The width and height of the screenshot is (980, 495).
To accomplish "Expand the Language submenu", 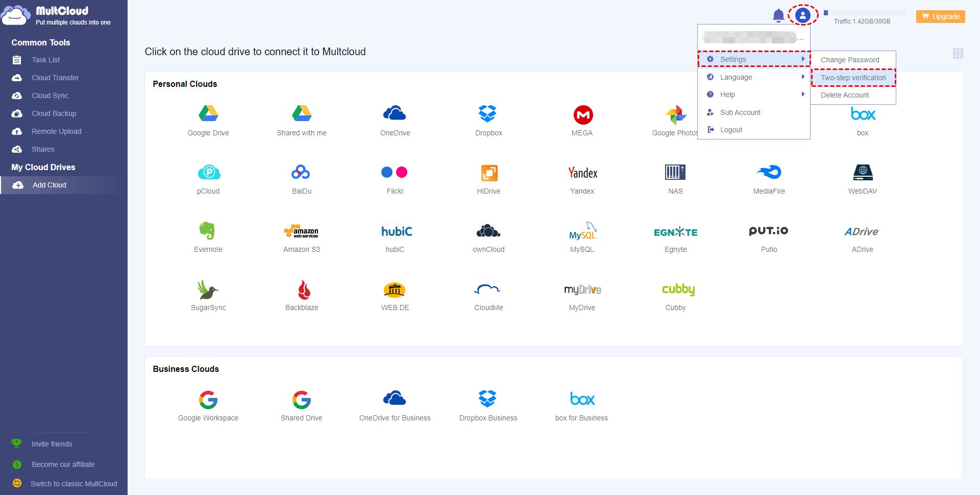I will coord(754,77).
